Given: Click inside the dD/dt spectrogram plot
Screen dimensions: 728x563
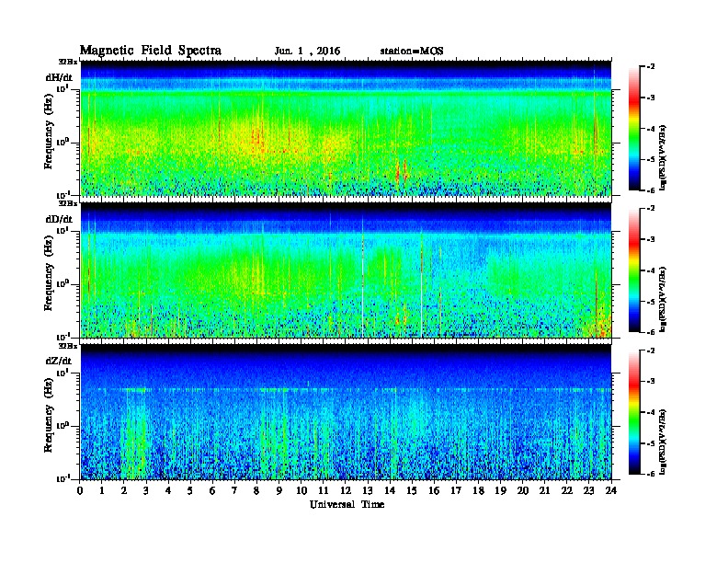Looking at the screenshot, I should tap(346, 270).
